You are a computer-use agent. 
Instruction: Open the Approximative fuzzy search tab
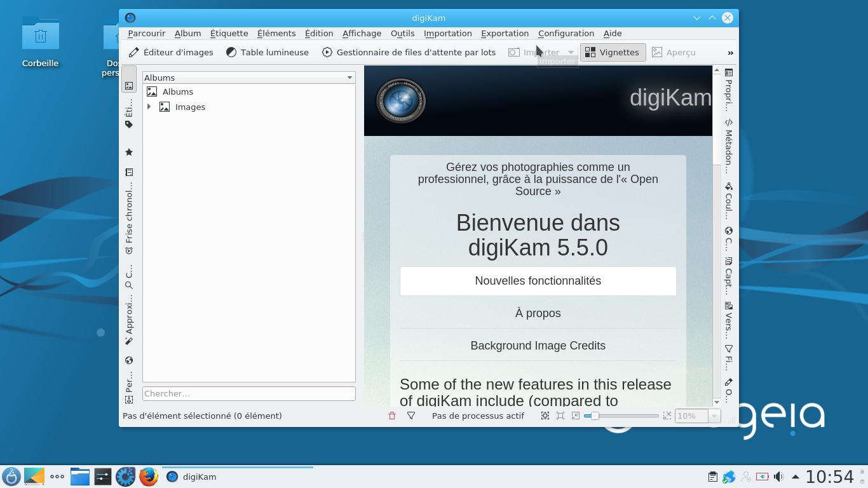(x=129, y=319)
